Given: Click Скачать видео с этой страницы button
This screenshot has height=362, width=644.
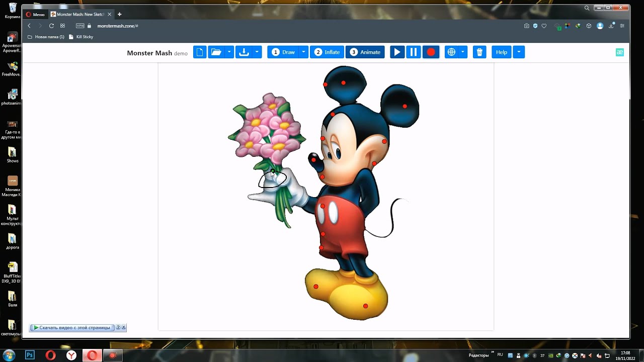Looking at the screenshot, I should coord(72,327).
